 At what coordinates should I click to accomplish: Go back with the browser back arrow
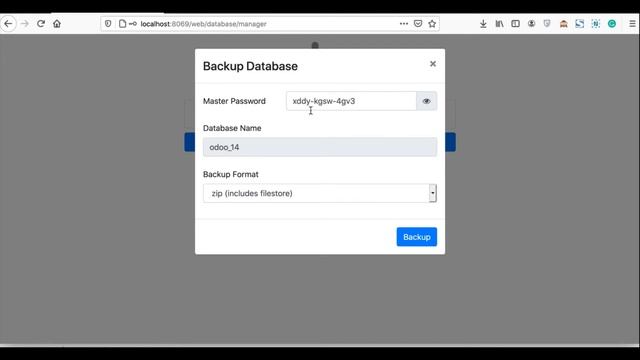pyautogui.click(x=8, y=24)
